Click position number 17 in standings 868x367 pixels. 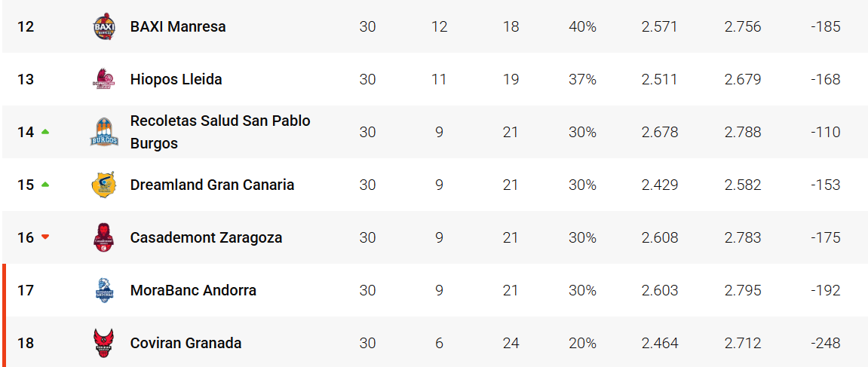point(26,290)
